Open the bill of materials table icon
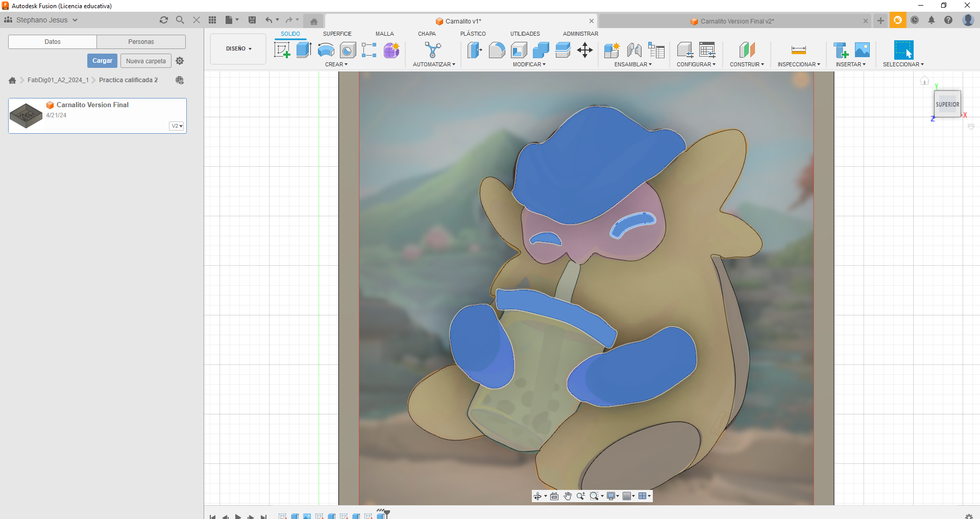 [656, 50]
